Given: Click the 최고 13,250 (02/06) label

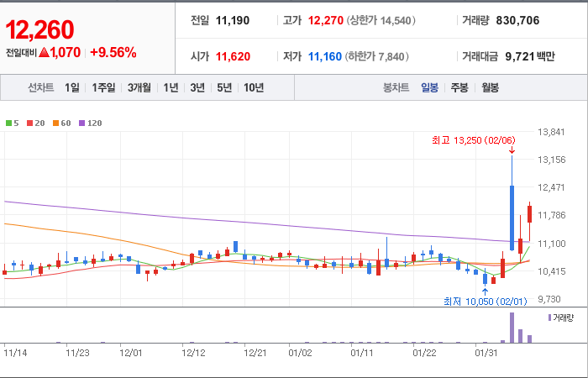Looking at the screenshot, I should 474,140.
